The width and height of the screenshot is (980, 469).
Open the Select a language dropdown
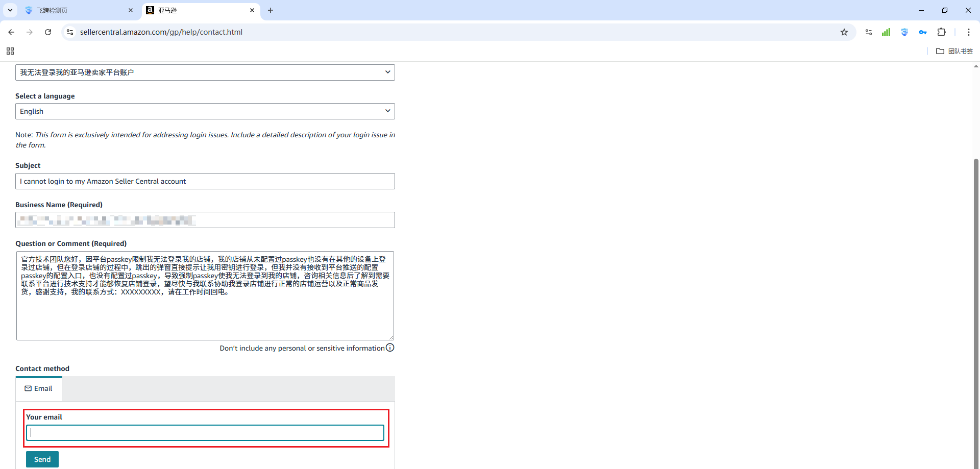coord(205,111)
